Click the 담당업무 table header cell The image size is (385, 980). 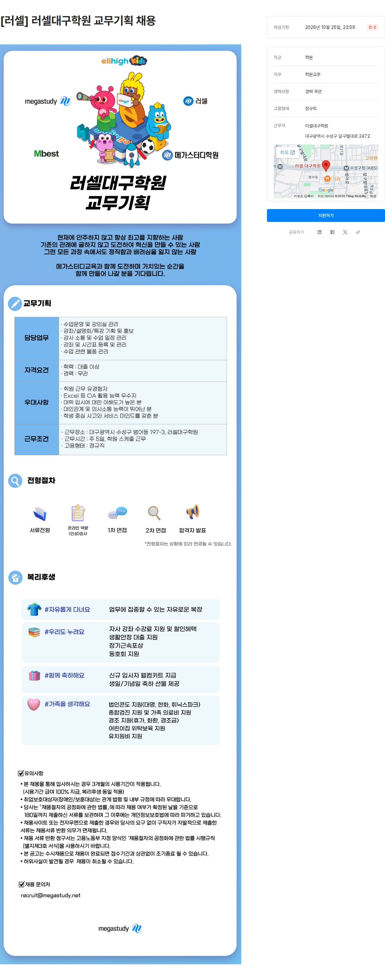[x=37, y=338]
